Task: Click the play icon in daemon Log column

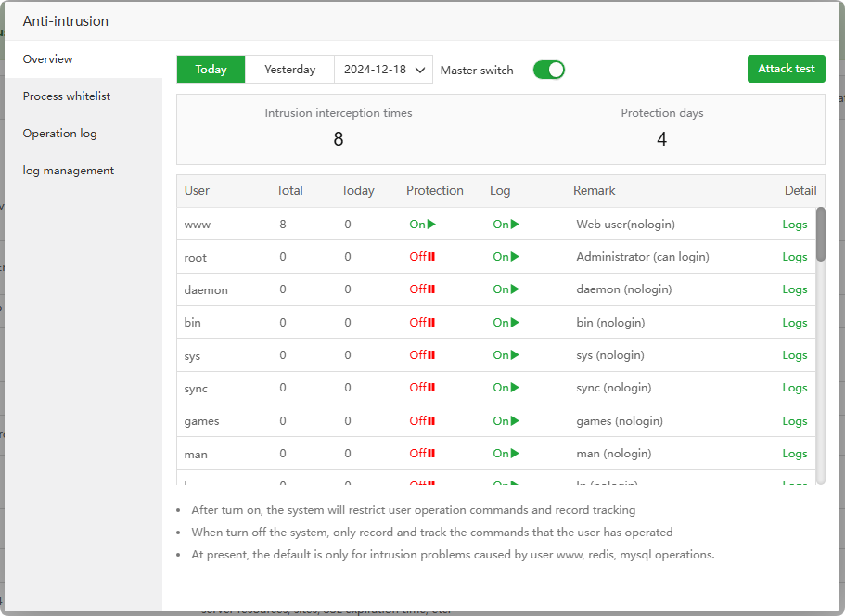Action: pyautogui.click(x=515, y=289)
